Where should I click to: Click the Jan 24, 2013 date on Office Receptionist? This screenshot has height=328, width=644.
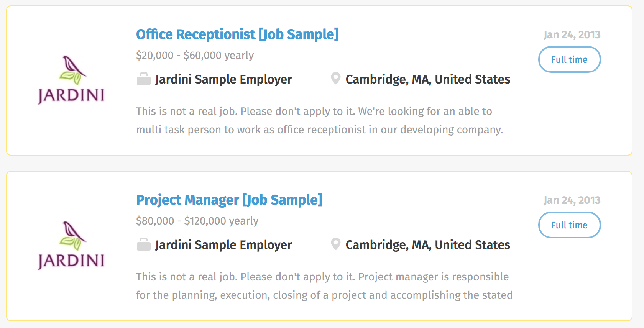click(572, 35)
